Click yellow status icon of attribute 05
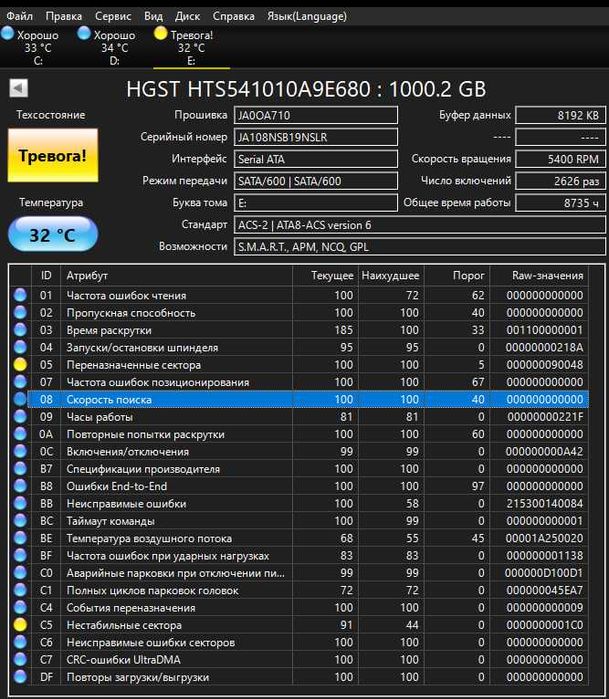Screen dimensions: 609x699 pyautogui.click(x=20, y=365)
